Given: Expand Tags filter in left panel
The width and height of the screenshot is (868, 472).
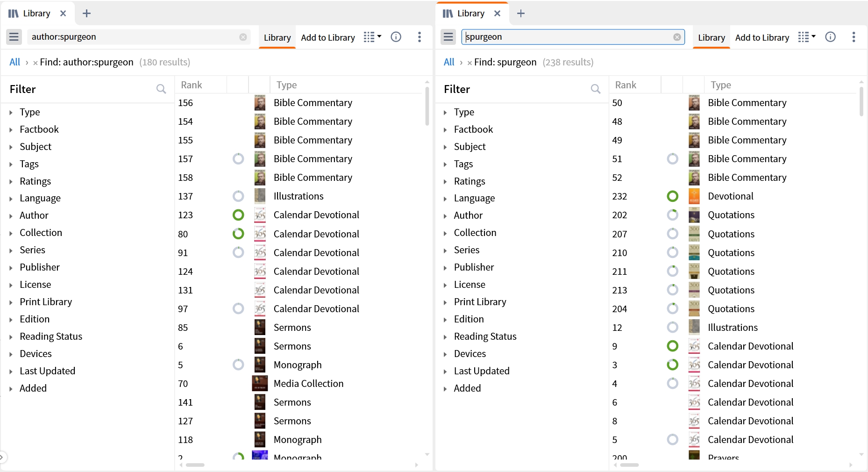Looking at the screenshot, I should (x=11, y=164).
